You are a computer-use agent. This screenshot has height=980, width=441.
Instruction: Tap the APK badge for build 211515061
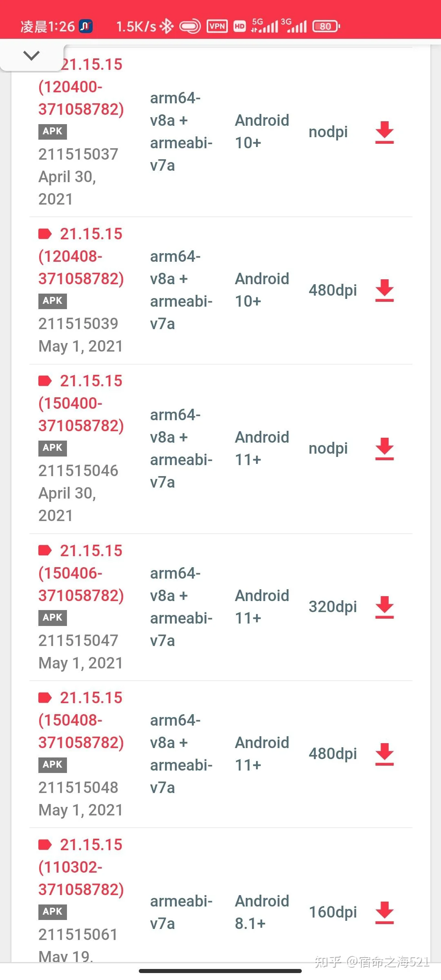click(53, 911)
